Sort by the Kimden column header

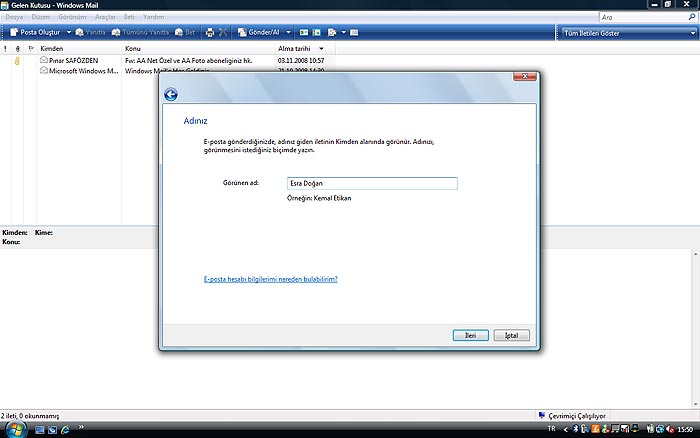[x=79, y=48]
